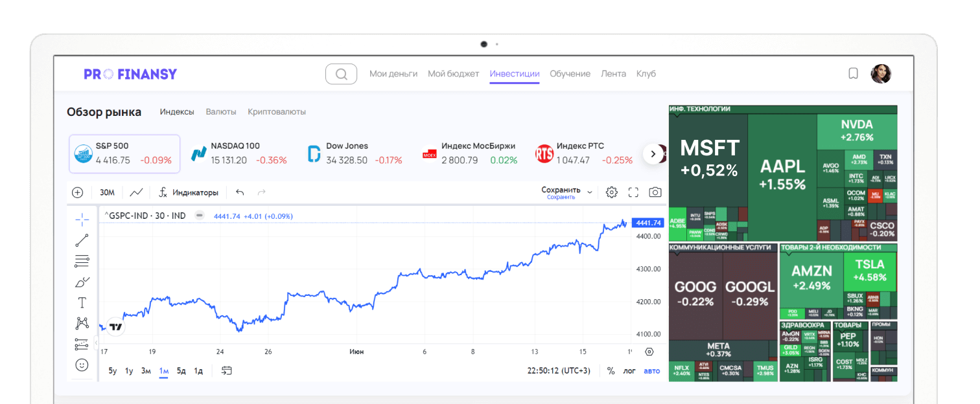Open the Мои деньги menu item
Viewport: 980px width, 404px height.
click(x=393, y=74)
